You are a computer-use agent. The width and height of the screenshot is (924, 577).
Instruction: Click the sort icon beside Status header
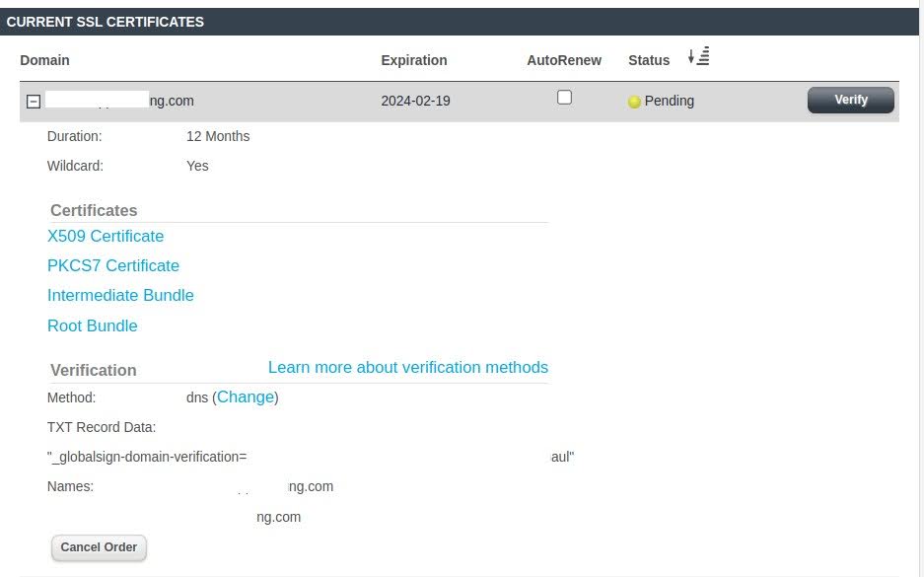pyautogui.click(x=698, y=56)
